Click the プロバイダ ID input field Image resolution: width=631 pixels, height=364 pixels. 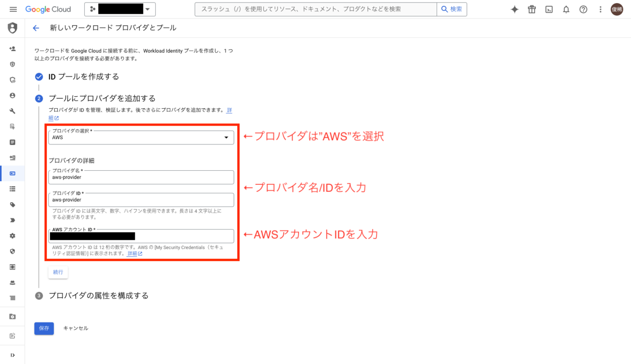tap(141, 200)
